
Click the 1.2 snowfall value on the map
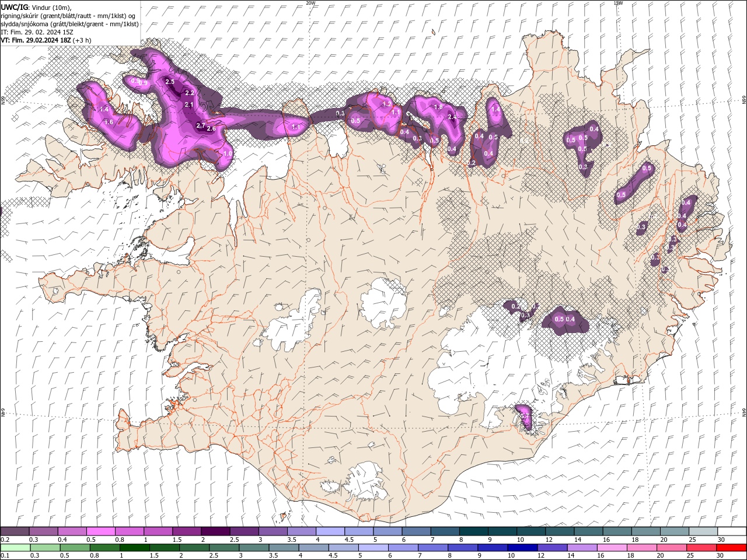pyautogui.click(x=386, y=104)
